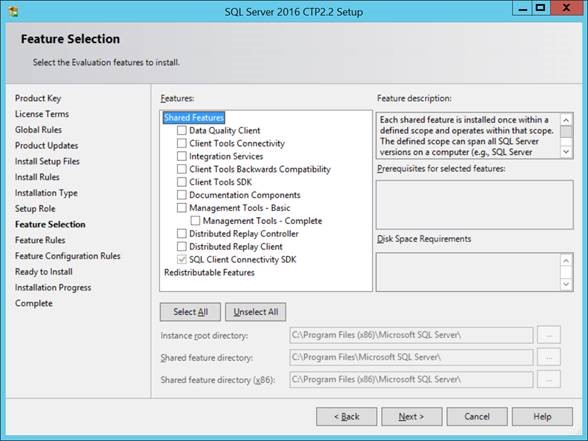Click the Unselect All button
The height and width of the screenshot is (441, 588).
click(256, 312)
